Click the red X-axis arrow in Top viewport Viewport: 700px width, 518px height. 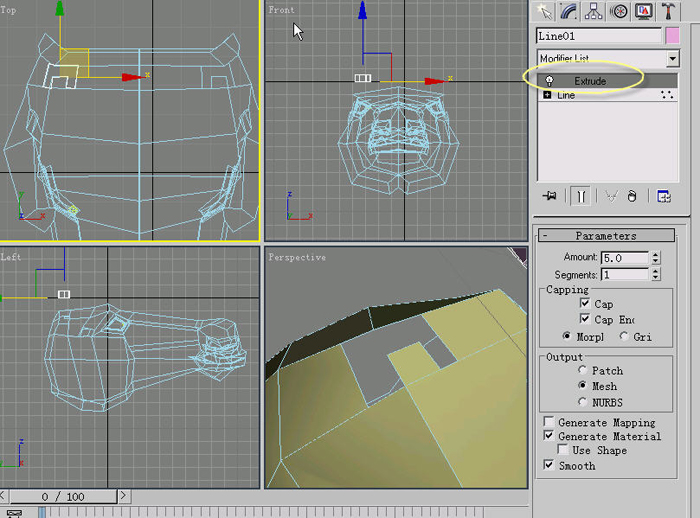[x=133, y=77]
